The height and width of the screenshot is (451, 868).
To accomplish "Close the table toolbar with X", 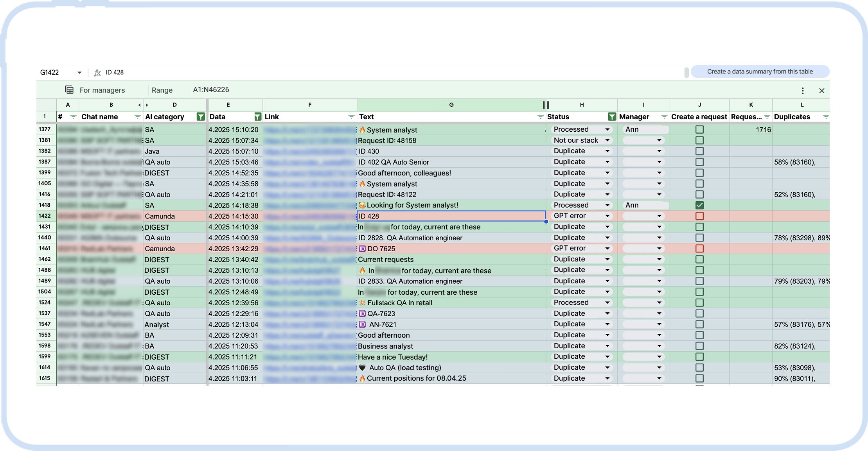I will [x=822, y=91].
